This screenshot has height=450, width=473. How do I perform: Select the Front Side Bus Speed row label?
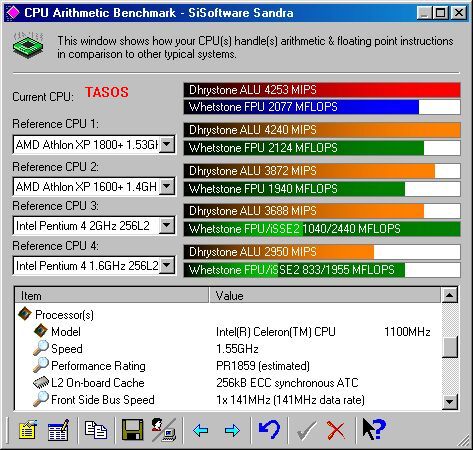[x=103, y=400]
